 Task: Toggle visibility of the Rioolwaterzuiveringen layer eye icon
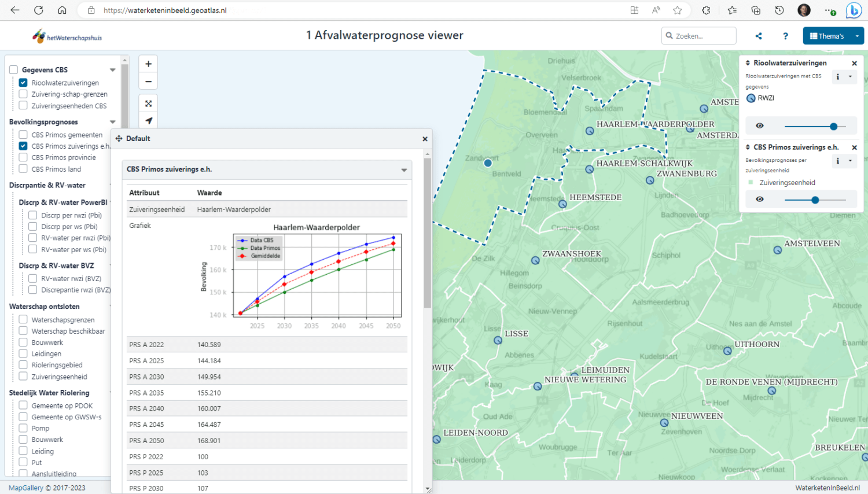click(759, 125)
